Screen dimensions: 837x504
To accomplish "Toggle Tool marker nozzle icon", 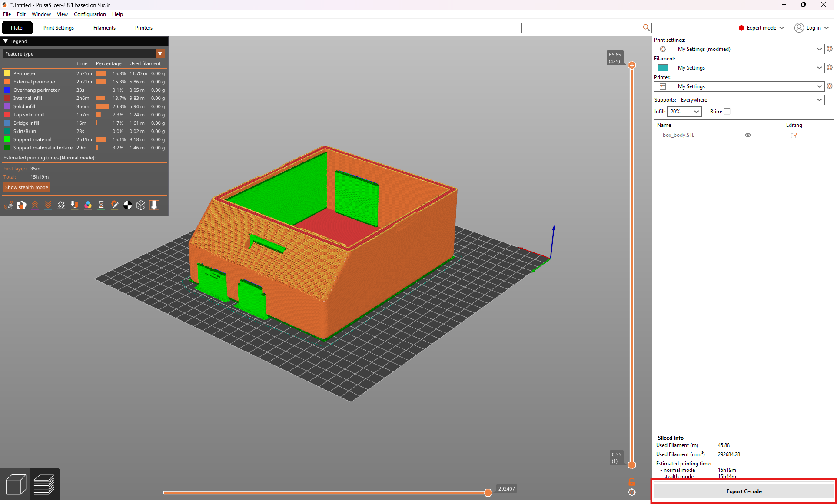I will (154, 206).
